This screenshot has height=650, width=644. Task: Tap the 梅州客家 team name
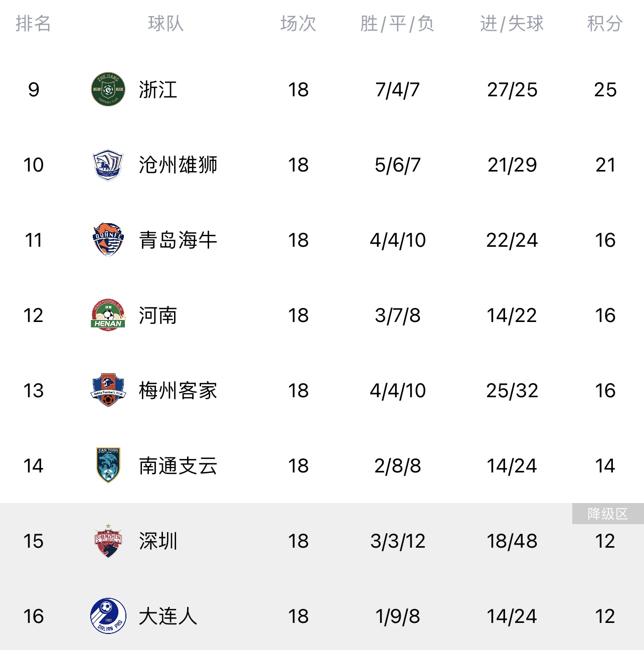pos(178,391)
